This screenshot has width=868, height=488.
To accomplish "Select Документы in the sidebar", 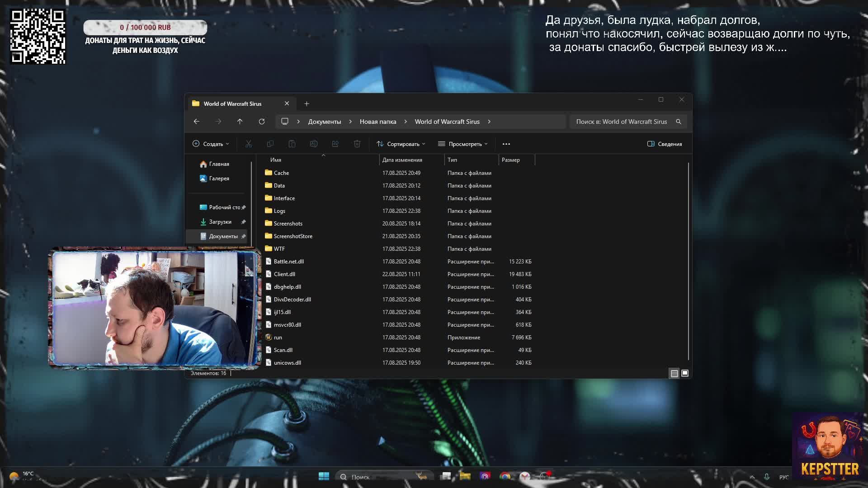I will [223, 236].
